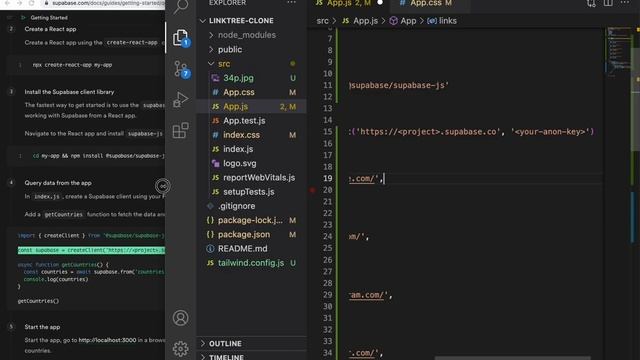Click the .gitignore file icon
The height and width of the screenshot is (360, 640).
pos(210,206)
